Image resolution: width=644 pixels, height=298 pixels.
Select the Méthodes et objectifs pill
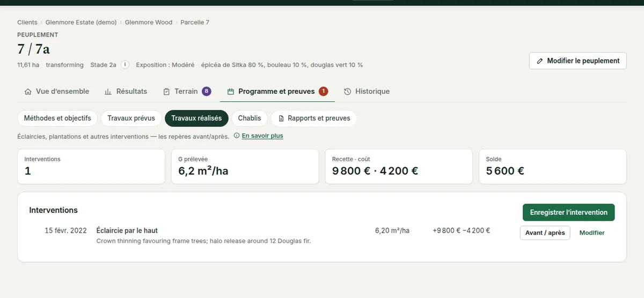57,118
